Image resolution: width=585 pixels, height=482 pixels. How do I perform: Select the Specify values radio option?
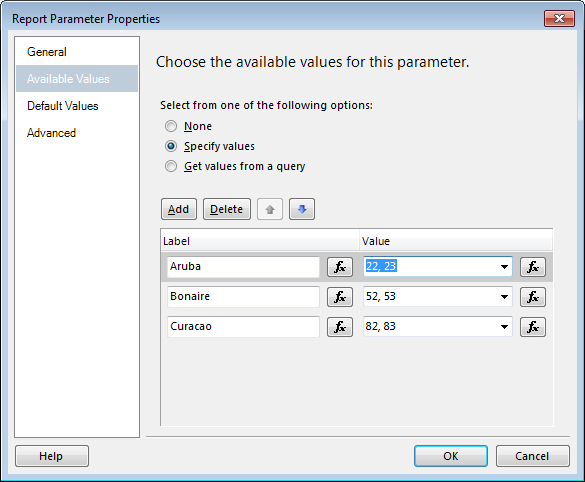171,146
